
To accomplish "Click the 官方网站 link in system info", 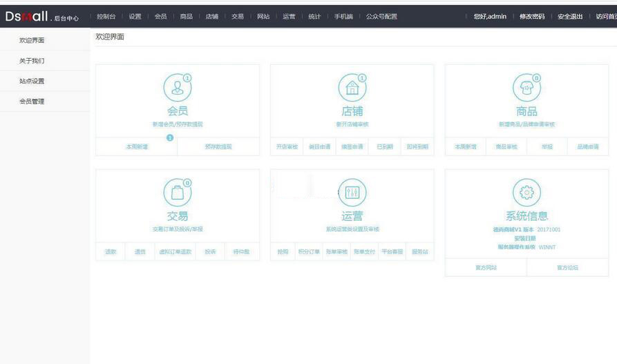I will pyautogui.click(x=486, y=267).
